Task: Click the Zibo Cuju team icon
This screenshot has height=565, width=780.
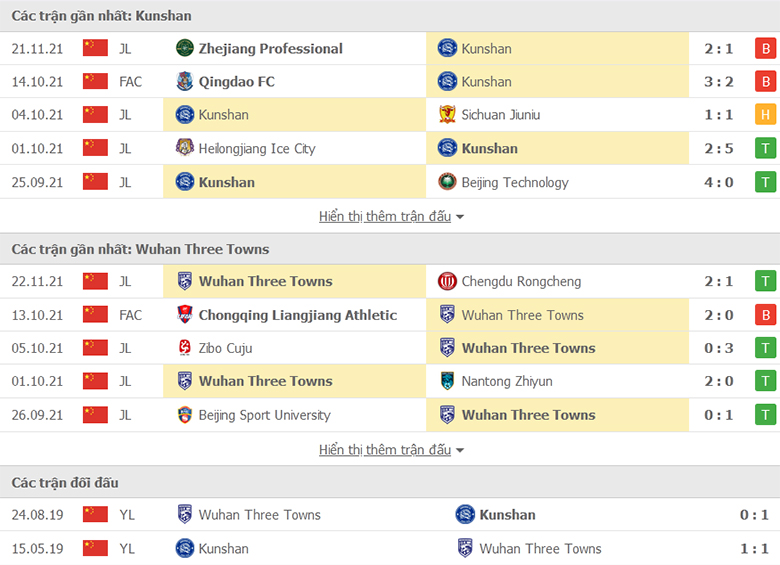Action: tap(185, 348)
